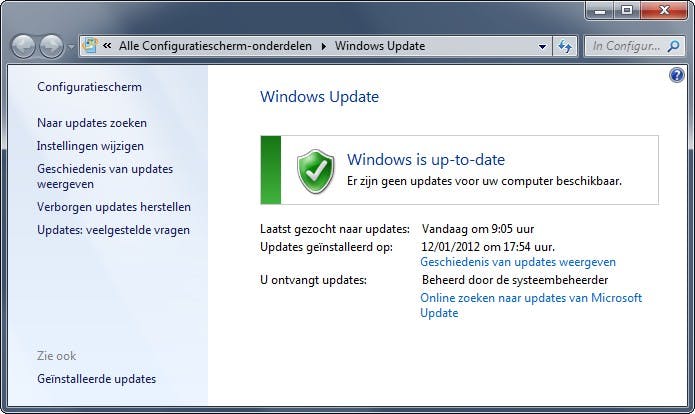Viewport: 695px width, 414px height.
Task: Open recent pages dropdown beside Forward arrow
Action: tap(71, 47)
